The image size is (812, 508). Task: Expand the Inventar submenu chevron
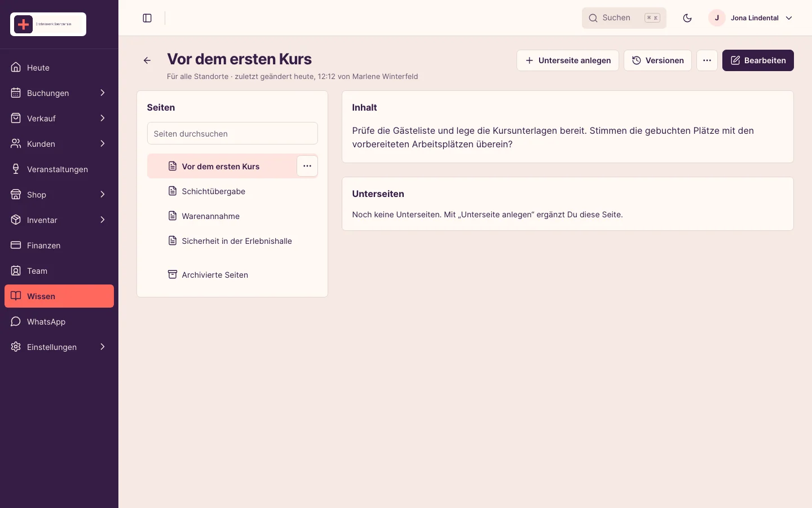coord(103,220)
